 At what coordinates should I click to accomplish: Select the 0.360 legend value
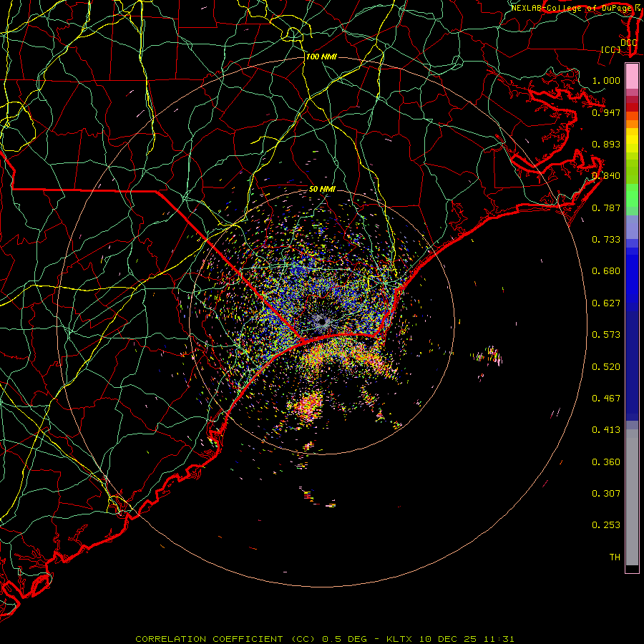pyautogui.click(x=606, y=462)
